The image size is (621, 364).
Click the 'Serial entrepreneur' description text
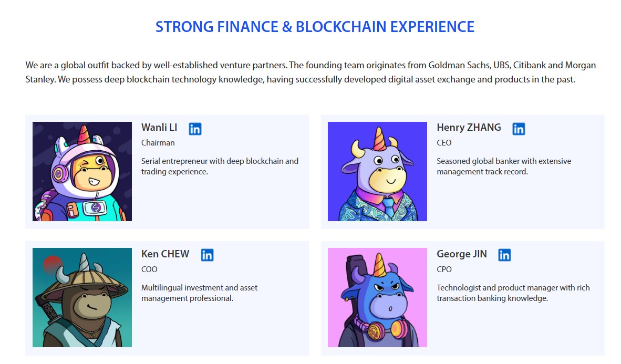pyautogui.click(x=220, y=167)
